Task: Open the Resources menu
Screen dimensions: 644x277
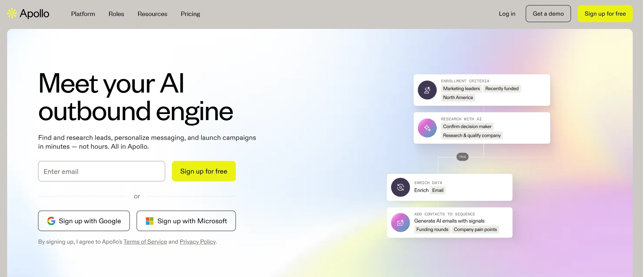Action: coord(152,14)
